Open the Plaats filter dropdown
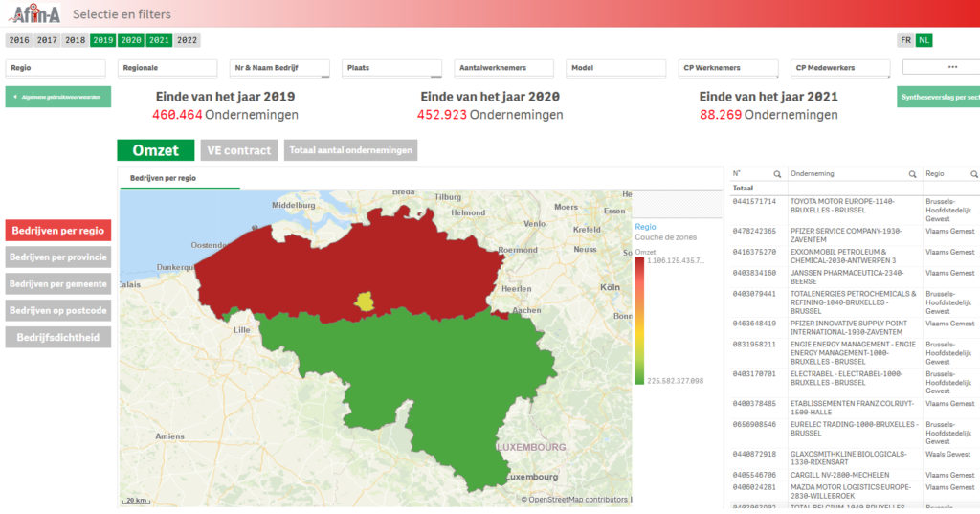The height and width of the screenshot is (514, 980). tap(391, 68)
